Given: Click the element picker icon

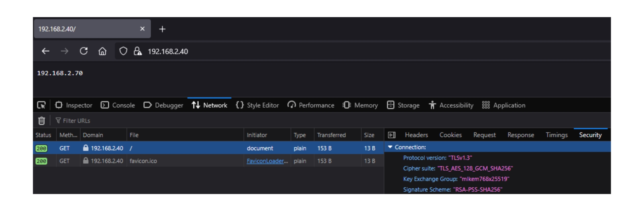Looking at the screenshot, I should [x=41, y=105].
